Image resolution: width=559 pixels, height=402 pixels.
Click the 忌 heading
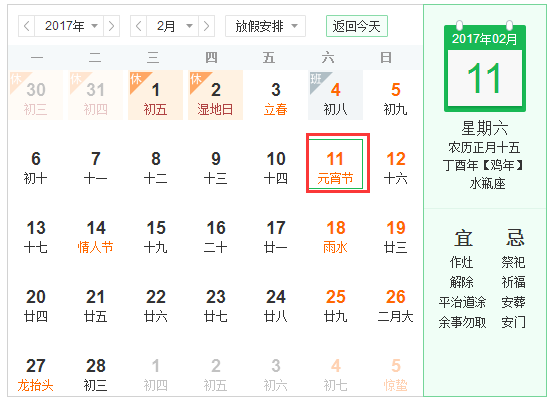point(515,238)
